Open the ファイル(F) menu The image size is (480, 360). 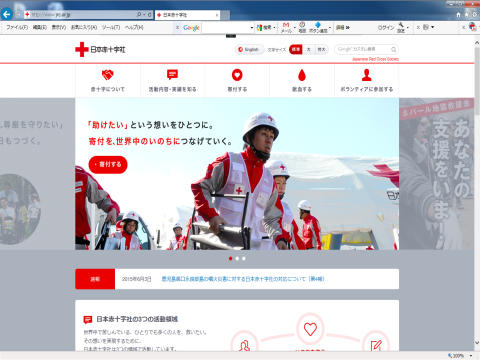click(17, 27)
